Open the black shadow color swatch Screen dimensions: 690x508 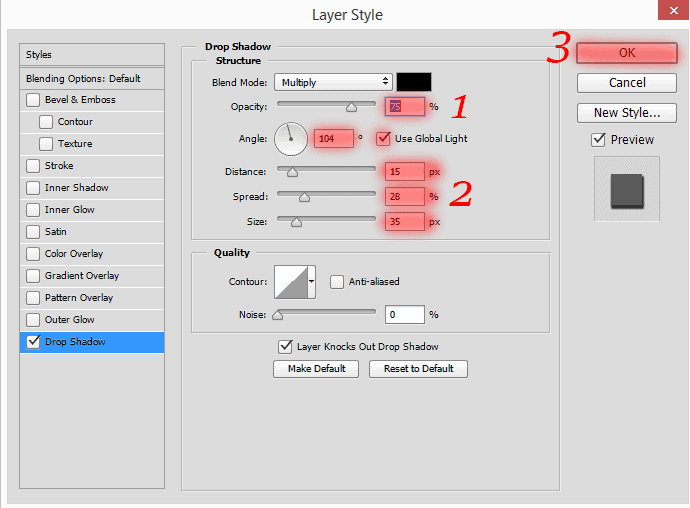pos(414,82)
